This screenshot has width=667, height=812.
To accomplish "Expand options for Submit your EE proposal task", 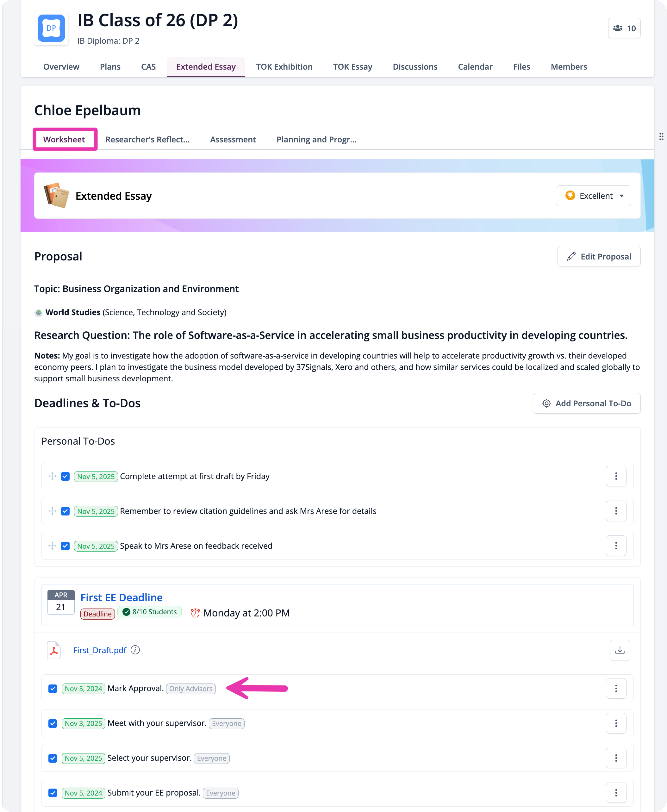I will click(x=616, y=793).
